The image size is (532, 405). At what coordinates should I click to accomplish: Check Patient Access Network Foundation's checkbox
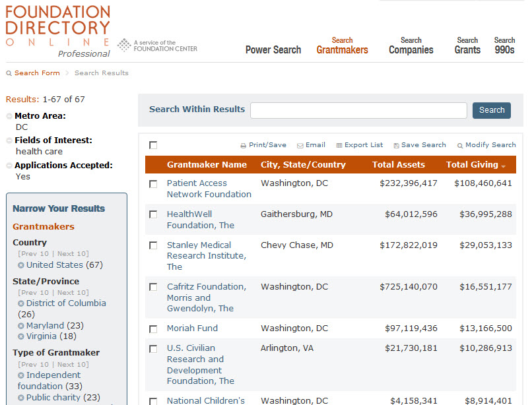point(152,184)
